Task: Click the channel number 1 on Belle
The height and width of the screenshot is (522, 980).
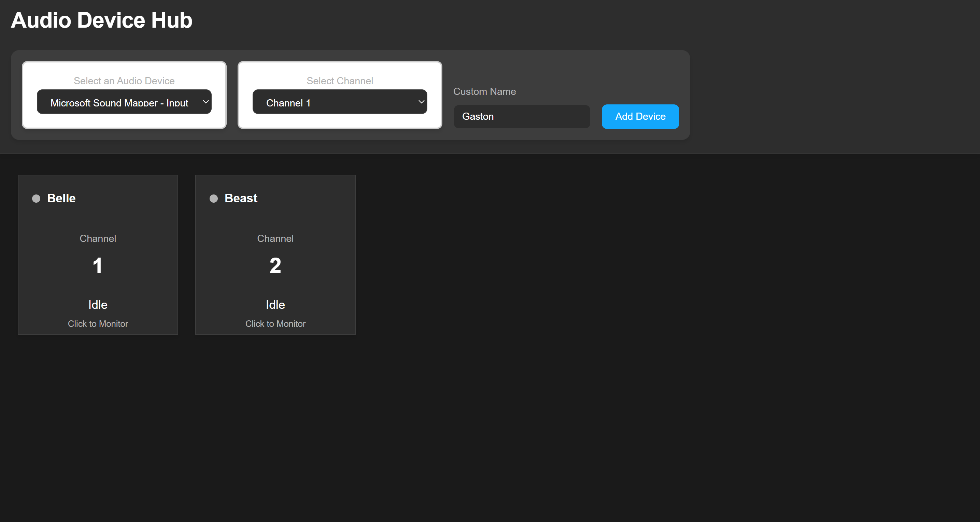Action: [98, 265]
